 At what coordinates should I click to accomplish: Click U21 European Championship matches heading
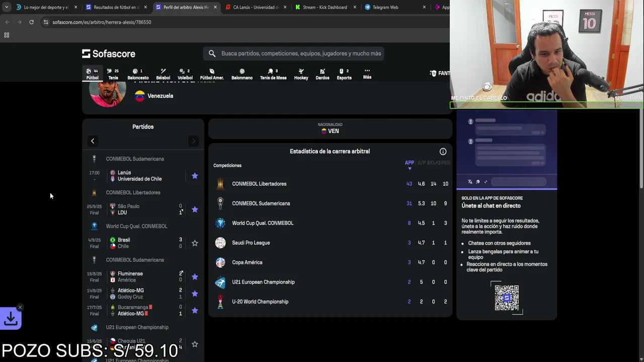(137, 327)
